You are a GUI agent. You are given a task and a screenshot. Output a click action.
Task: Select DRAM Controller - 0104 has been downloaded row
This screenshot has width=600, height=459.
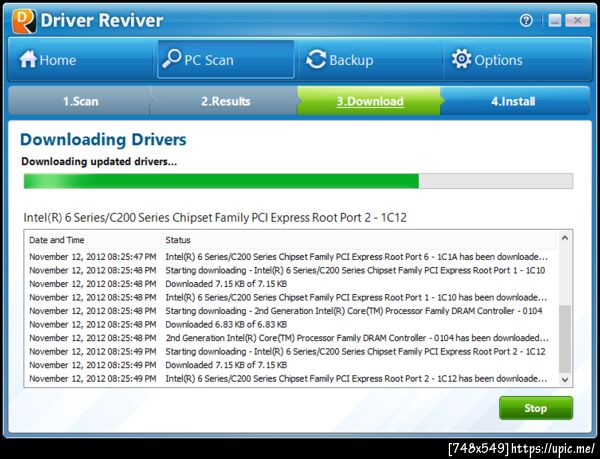click(290, 338)
